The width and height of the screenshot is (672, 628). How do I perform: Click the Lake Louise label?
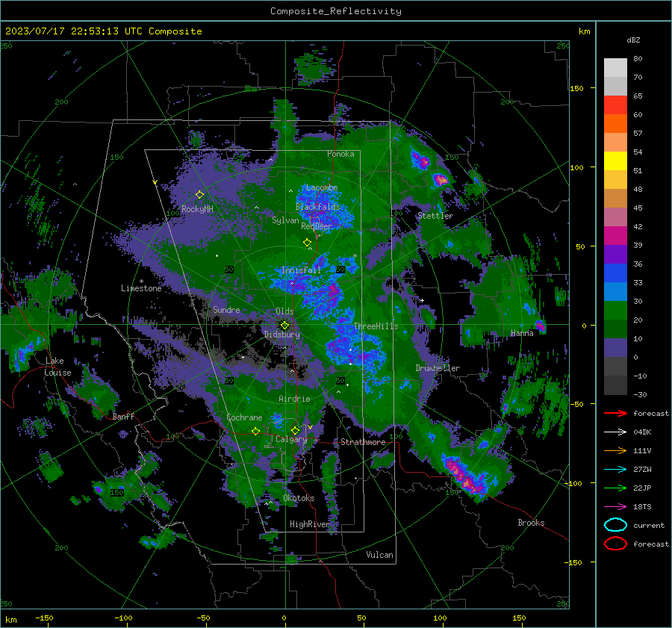tap(57, 367)
